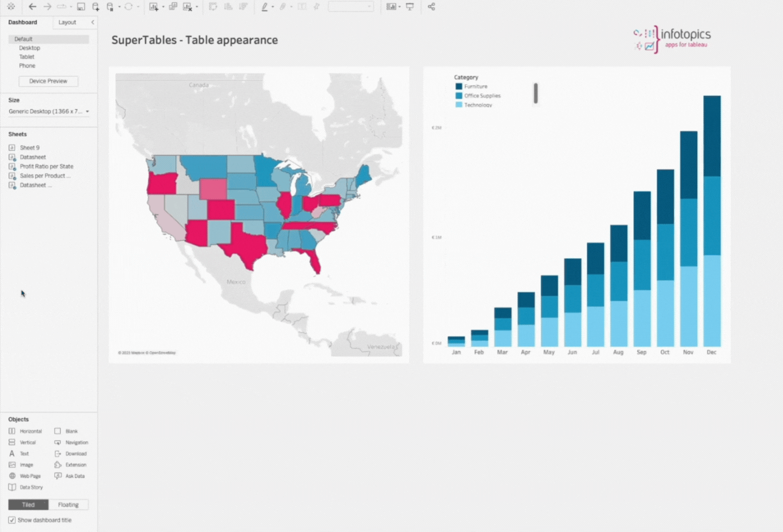The height and width of the screenshot is (532, 783).
Task: Click the Sort Descending icon
Action: tap(243, 6)
